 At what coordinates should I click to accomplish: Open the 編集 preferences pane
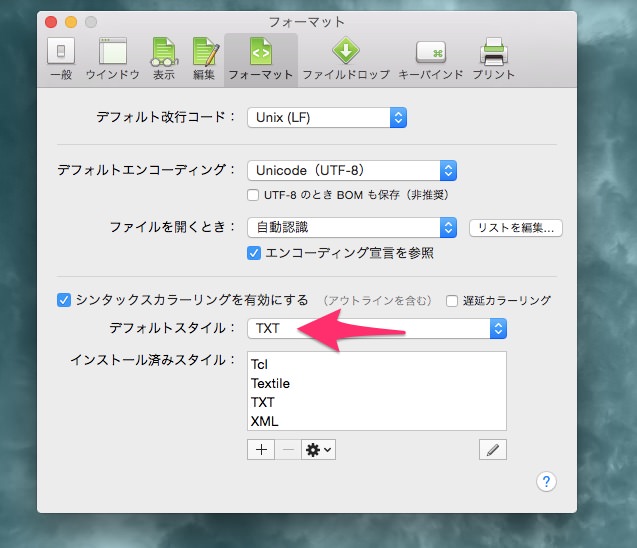point(204,59)
